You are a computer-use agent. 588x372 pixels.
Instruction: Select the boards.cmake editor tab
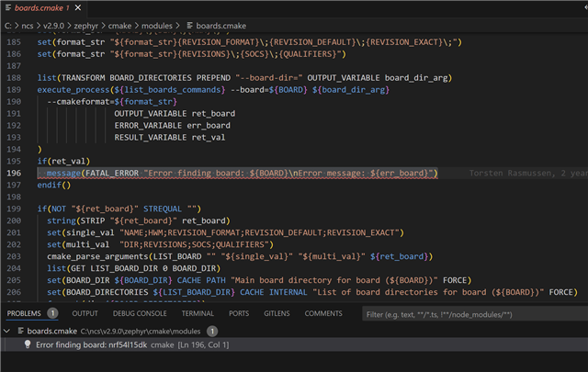tap(43, 8)
